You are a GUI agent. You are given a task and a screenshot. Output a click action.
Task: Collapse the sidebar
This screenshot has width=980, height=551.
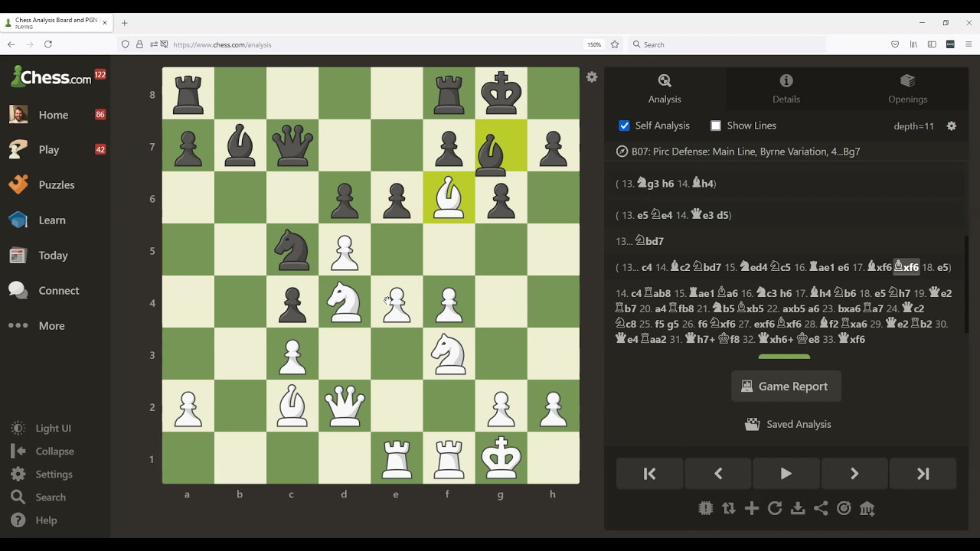pyautogui.click(x=54, y=452)
